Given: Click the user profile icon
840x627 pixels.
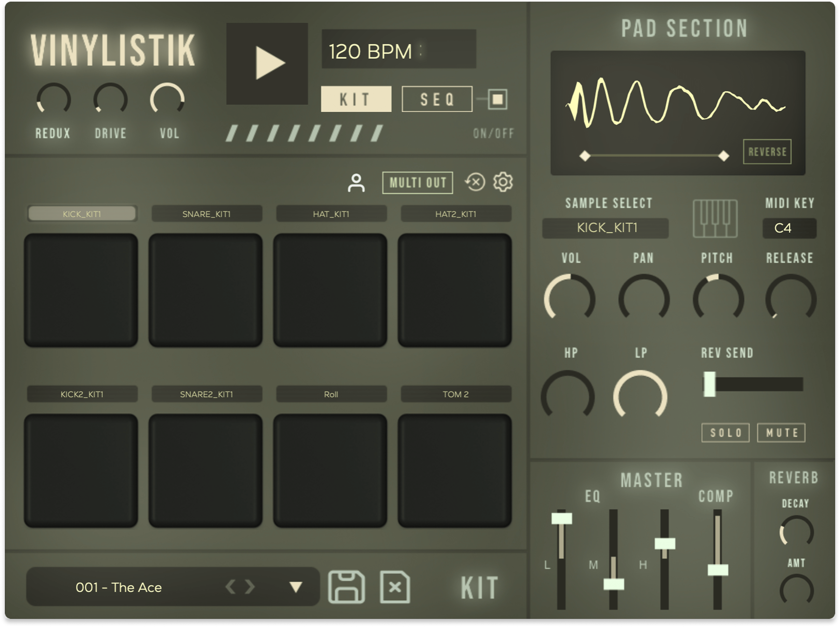Looking at the screenshot, I should point(356,183).
